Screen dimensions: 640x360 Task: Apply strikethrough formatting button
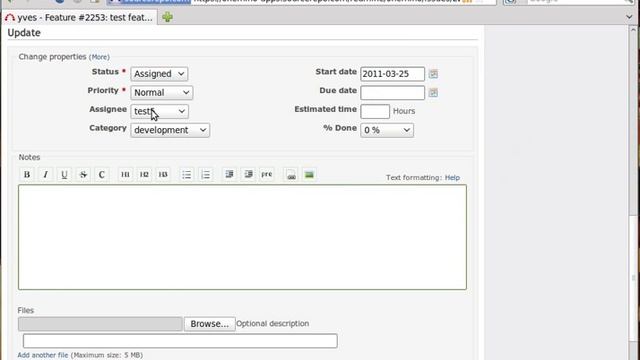(83, 175)
